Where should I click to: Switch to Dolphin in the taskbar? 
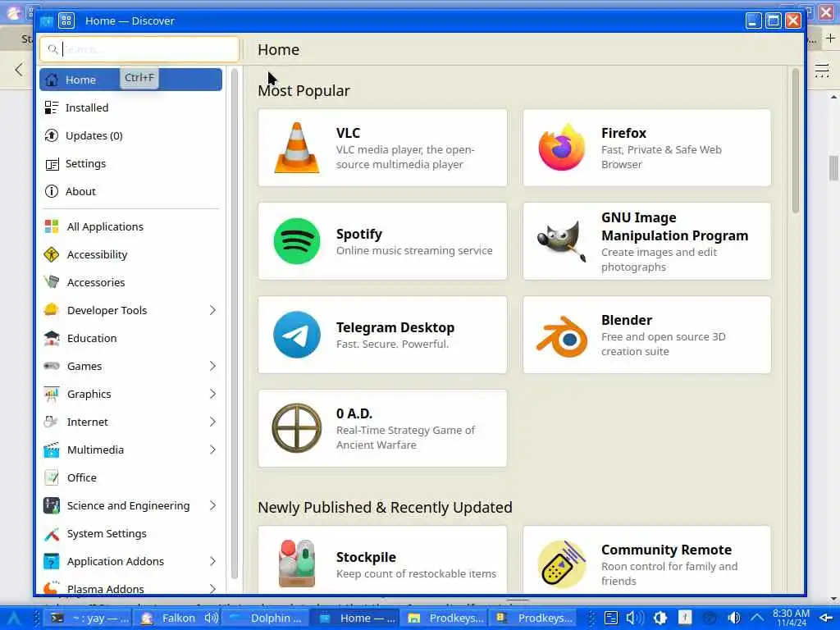(265, 618)
